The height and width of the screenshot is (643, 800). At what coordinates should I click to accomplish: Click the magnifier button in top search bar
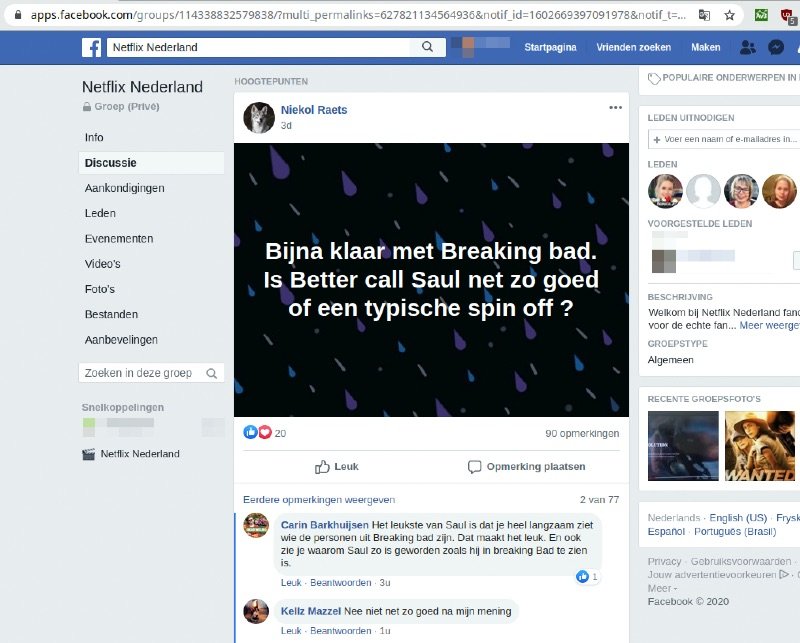(428, 47)
